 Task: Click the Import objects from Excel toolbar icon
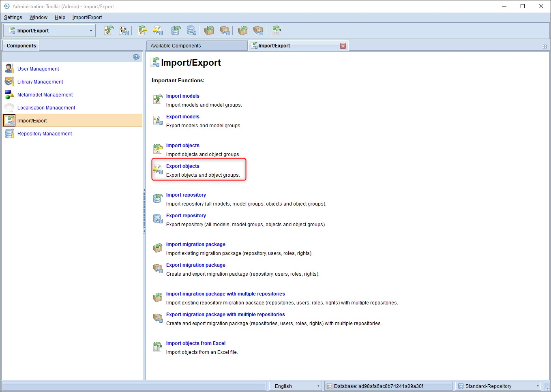pos(277,30)
